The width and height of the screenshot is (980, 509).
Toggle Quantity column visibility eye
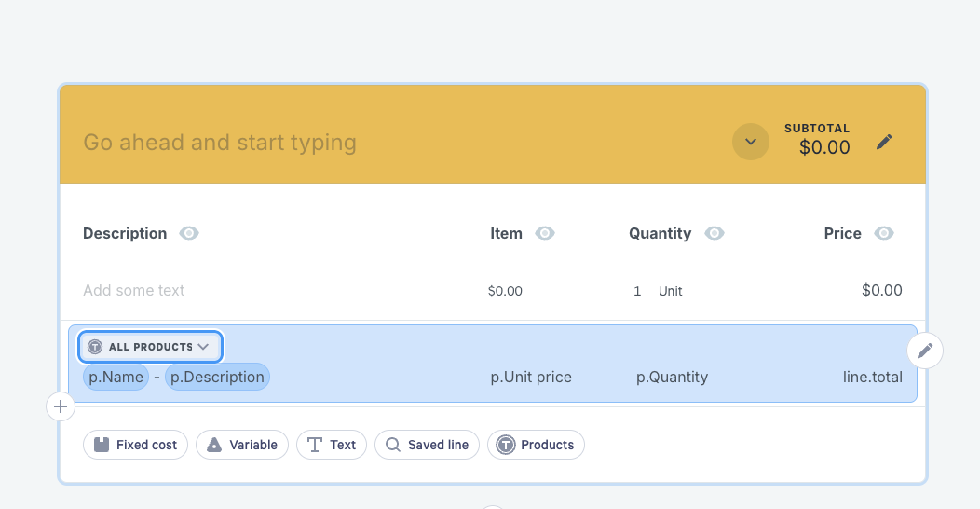715,233
